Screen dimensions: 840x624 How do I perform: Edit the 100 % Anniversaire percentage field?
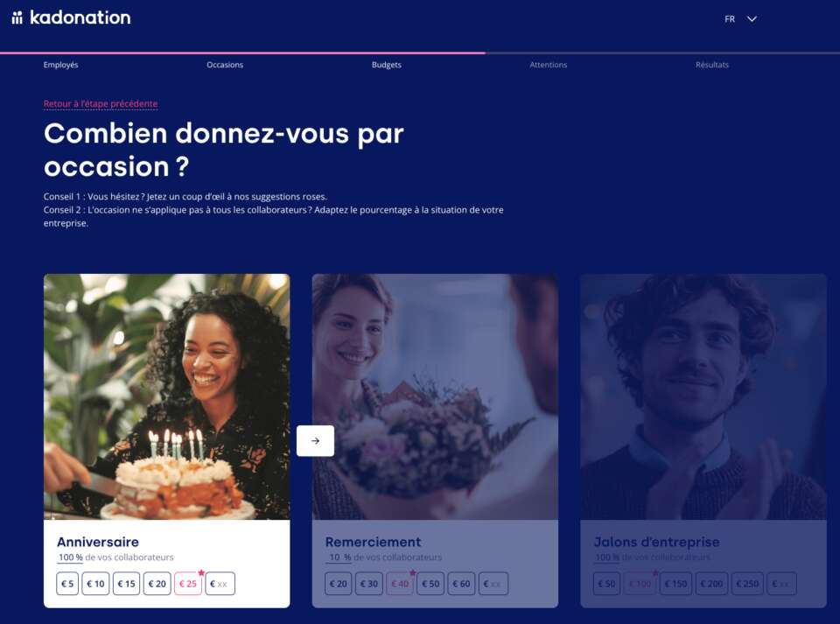click(70, 557)
